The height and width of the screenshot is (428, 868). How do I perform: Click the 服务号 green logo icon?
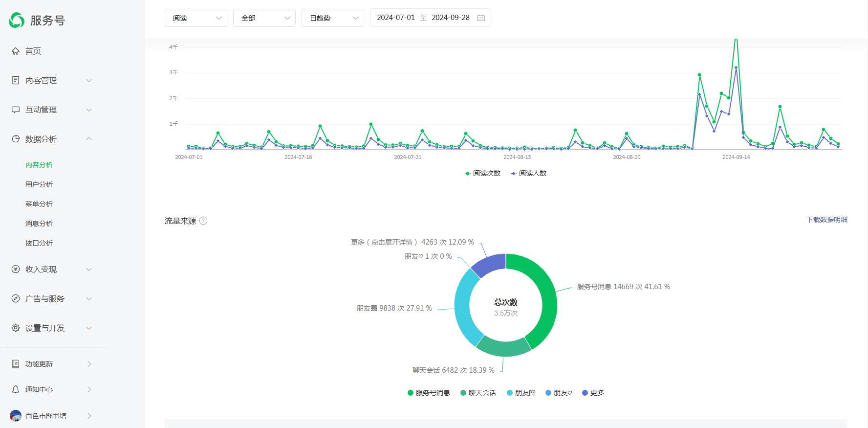tap(17, 20)
